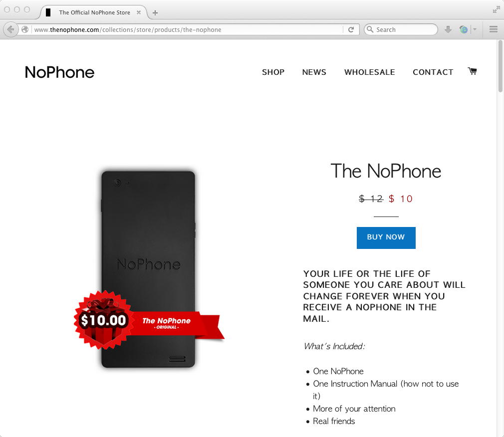Viewport: 504px width, 437px height.
Task: Open a new tab with plus icon
Action: (x=155, y=13)
